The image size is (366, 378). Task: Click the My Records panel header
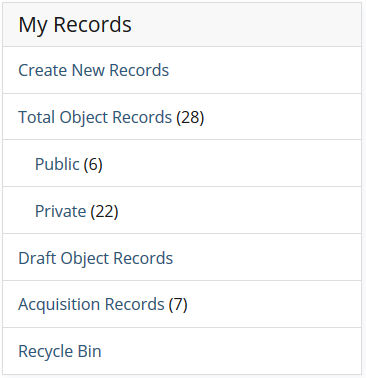[182, 25]
